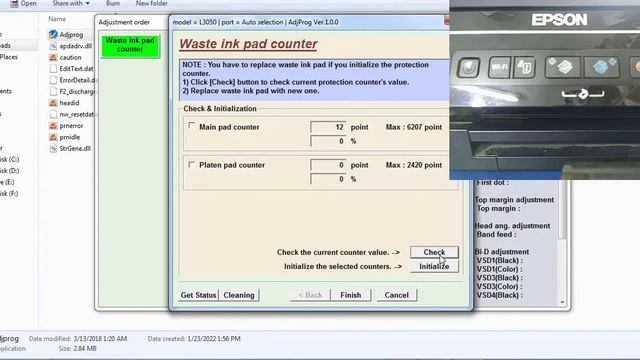The image size is (640, 360).
Task: Click the 'Band feed :' entry
Action: coord(496,234)
